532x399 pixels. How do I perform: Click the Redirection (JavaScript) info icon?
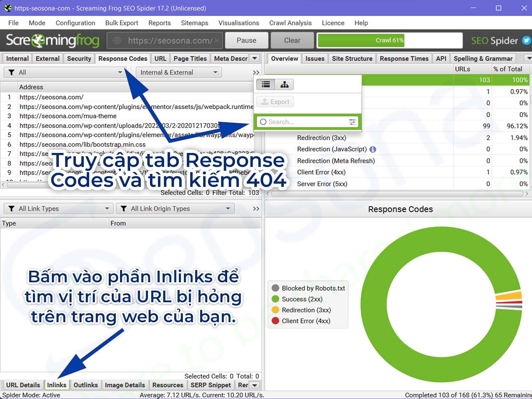373,149
